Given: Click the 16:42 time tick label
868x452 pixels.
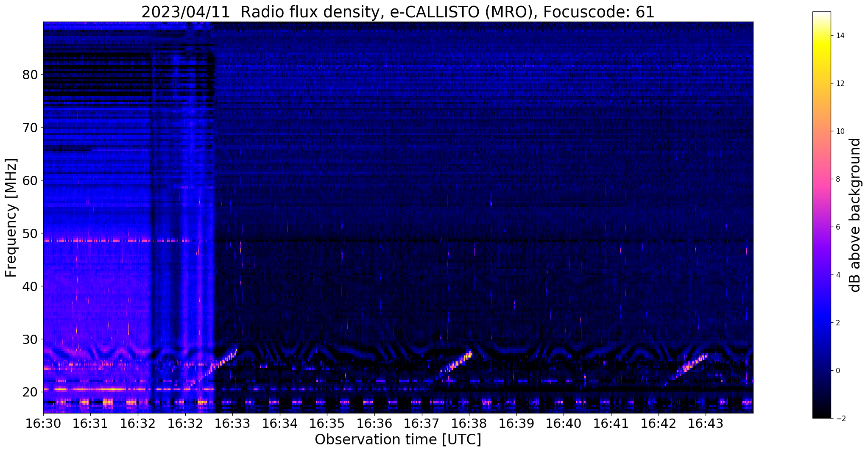Looking at the screenshot, I should tap(658, 424).
